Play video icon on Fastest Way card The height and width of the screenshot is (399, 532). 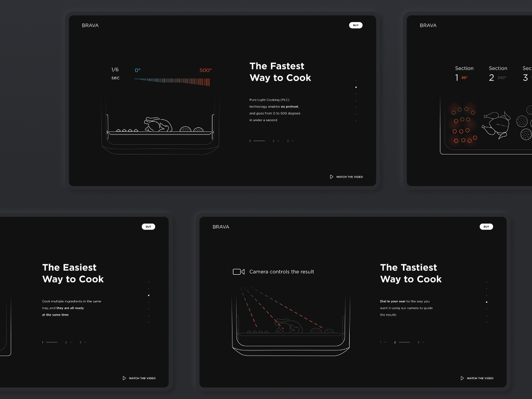(x=331, y=176)
